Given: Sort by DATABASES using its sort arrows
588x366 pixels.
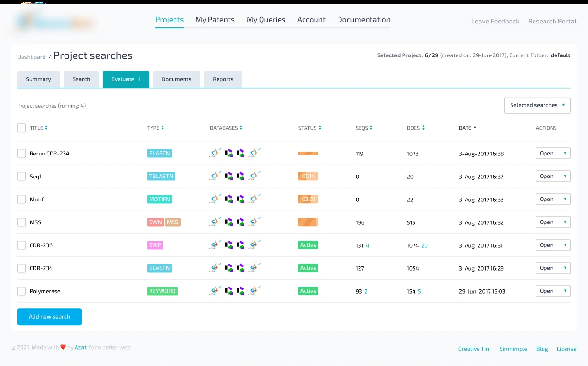Looking at the screenshot, I should coord(241,128).
